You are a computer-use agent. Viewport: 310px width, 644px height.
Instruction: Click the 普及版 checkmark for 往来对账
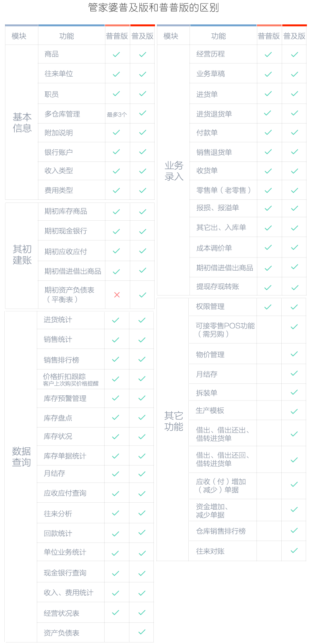(294, 550)
